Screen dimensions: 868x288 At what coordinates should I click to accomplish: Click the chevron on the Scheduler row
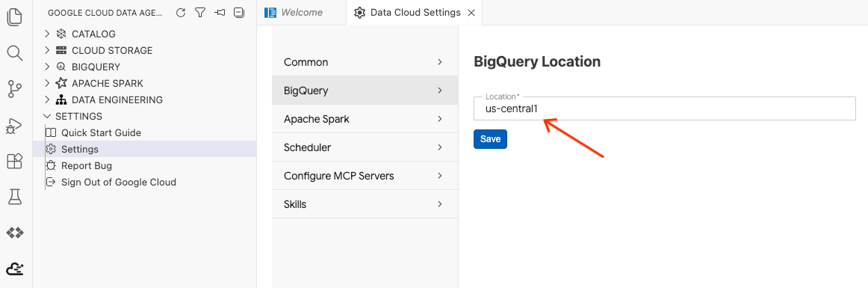(x=440, y=147)
